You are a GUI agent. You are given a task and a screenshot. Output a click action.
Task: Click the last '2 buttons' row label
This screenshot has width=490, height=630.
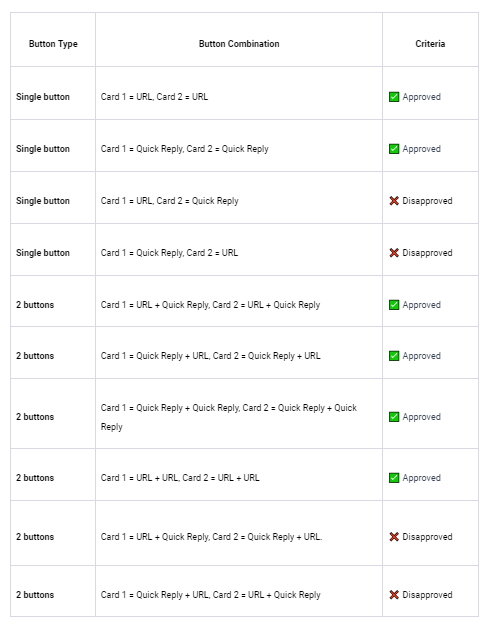[x=35, y=595]
